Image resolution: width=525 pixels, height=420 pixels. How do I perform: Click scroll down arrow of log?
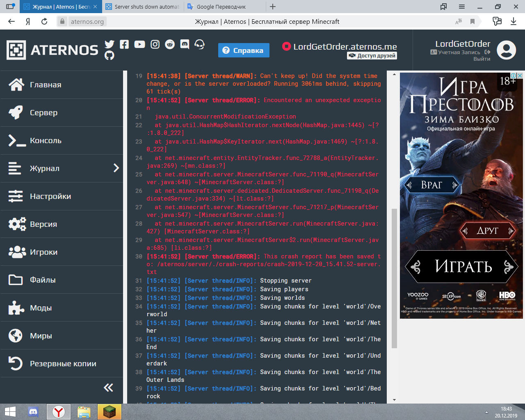coord(394,400)
